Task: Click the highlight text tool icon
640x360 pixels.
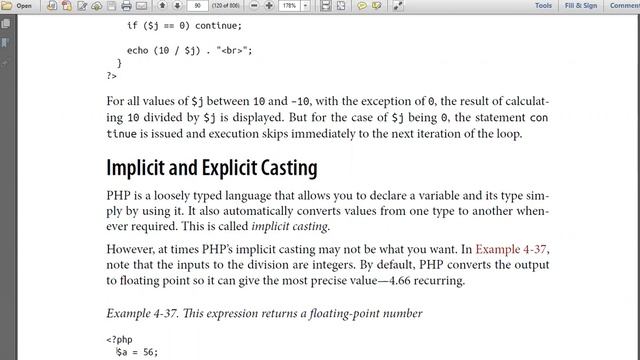Action: coord(377,6)
